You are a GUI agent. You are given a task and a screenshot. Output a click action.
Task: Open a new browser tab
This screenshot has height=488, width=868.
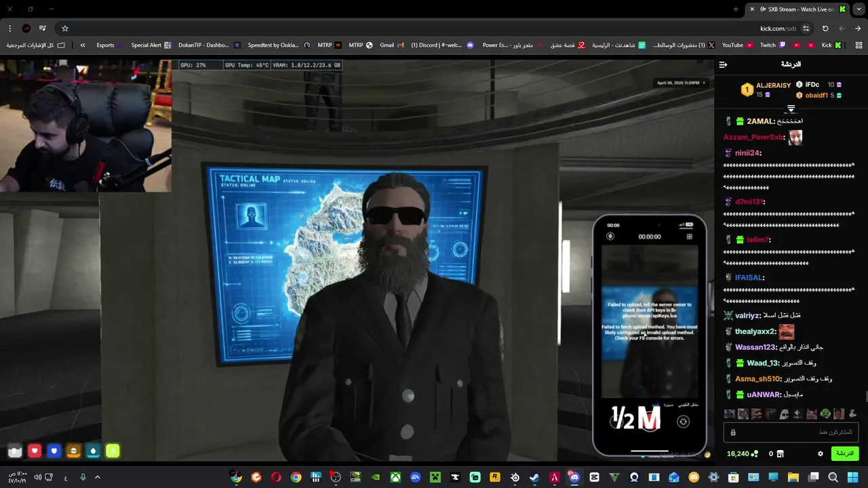tap(736, 9)
